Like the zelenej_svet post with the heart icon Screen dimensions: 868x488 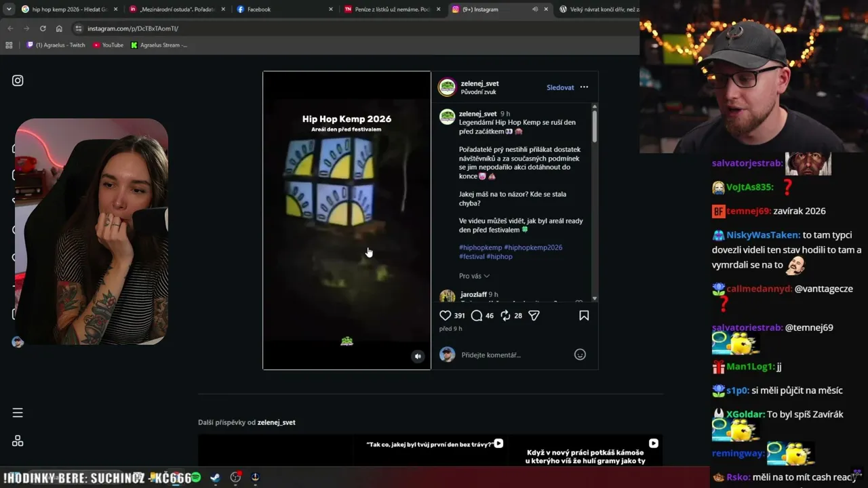coord(446,315)
